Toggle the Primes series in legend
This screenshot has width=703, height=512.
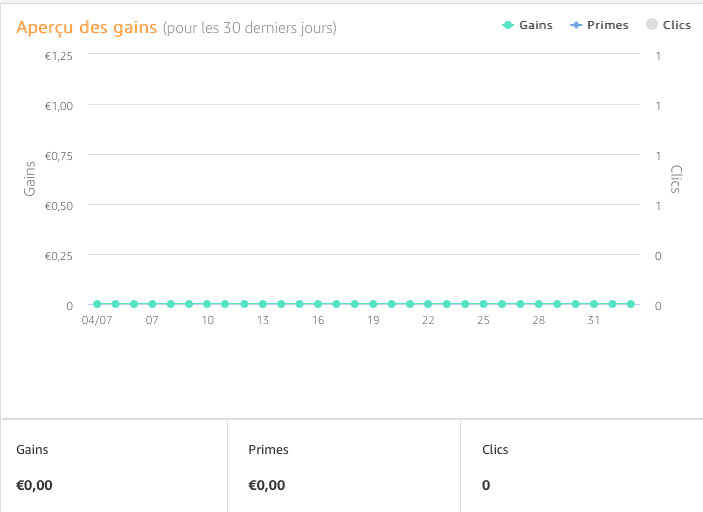pyautogui.click(x=599, y=25)
